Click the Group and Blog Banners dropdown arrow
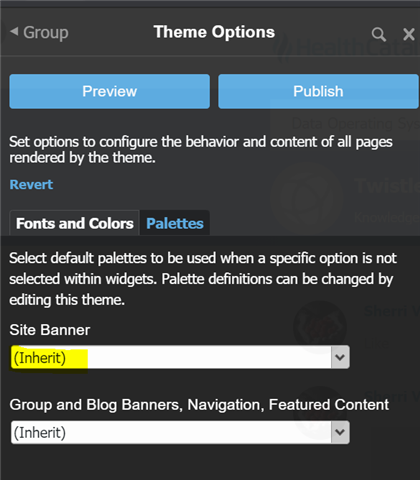Screen dimensions: 420x480 [340, 432]
